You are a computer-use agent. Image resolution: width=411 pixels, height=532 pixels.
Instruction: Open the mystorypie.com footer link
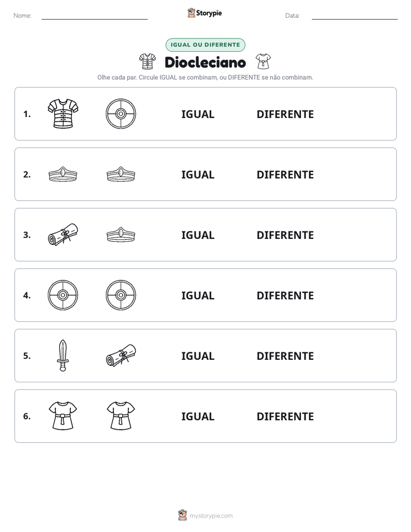(x=211, y=516)
